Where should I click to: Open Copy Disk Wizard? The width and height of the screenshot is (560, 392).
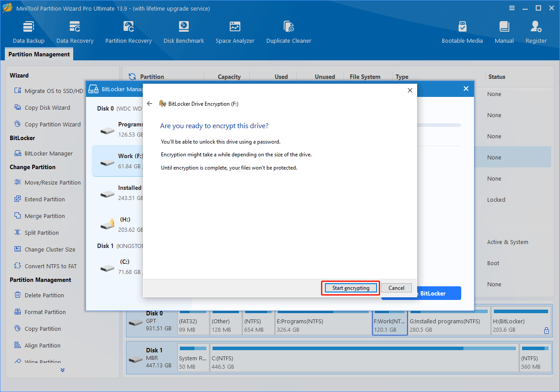tap(42, 107)
